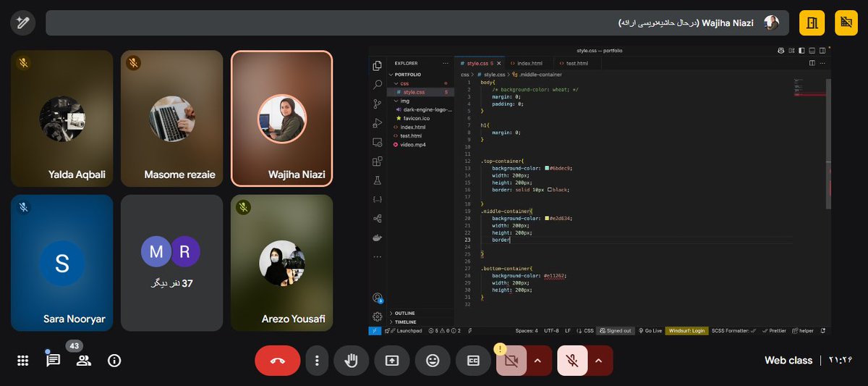Image resolution: width=868 pixels, height=386 pixels.
Task: Click the #e2d634 yellow color swatch
Action: tap(546, 217)
